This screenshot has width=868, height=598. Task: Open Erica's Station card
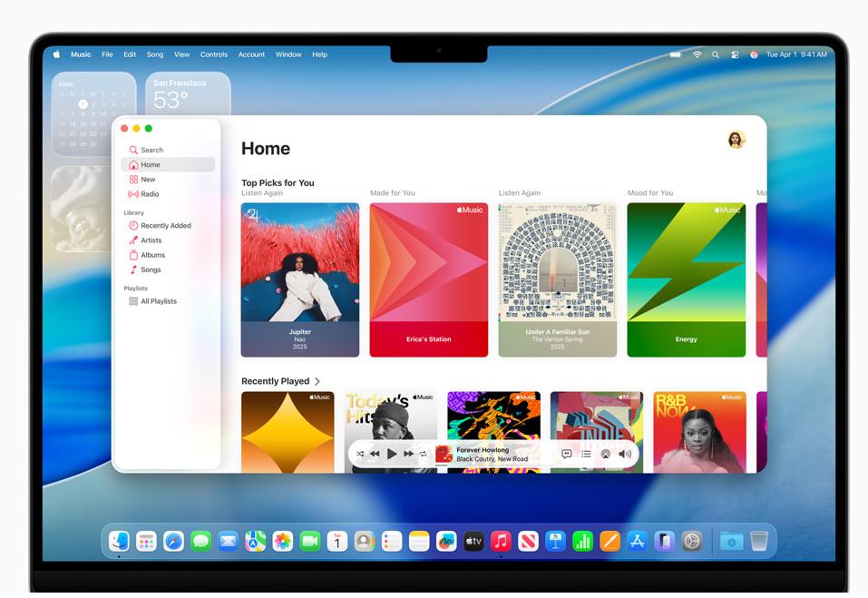429,279
